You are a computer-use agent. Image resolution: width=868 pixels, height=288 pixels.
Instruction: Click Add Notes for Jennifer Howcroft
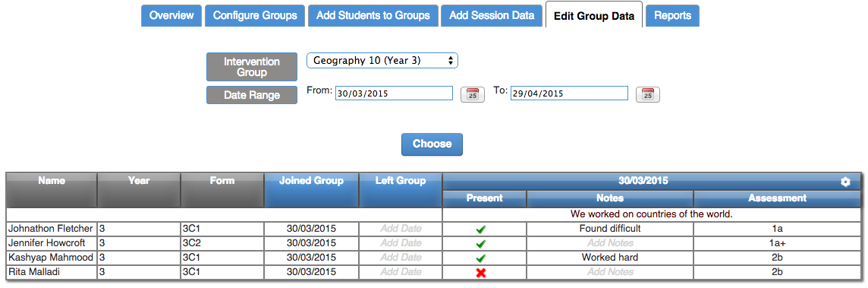click(610, 243)
